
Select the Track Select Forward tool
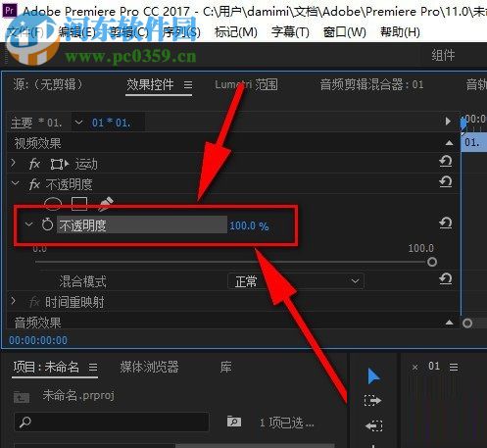point(372,401)
